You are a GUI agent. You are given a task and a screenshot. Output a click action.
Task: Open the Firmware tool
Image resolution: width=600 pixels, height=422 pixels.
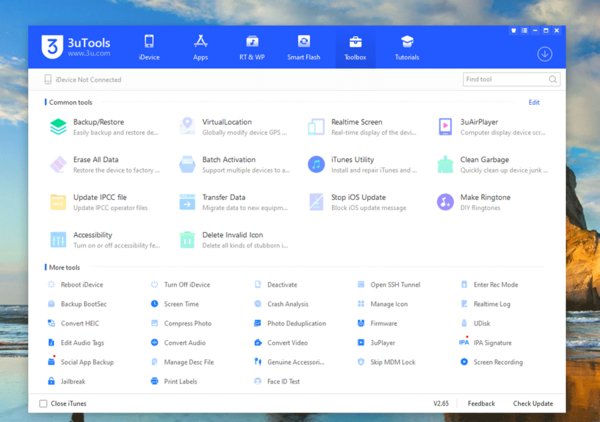tap(377, 323)
